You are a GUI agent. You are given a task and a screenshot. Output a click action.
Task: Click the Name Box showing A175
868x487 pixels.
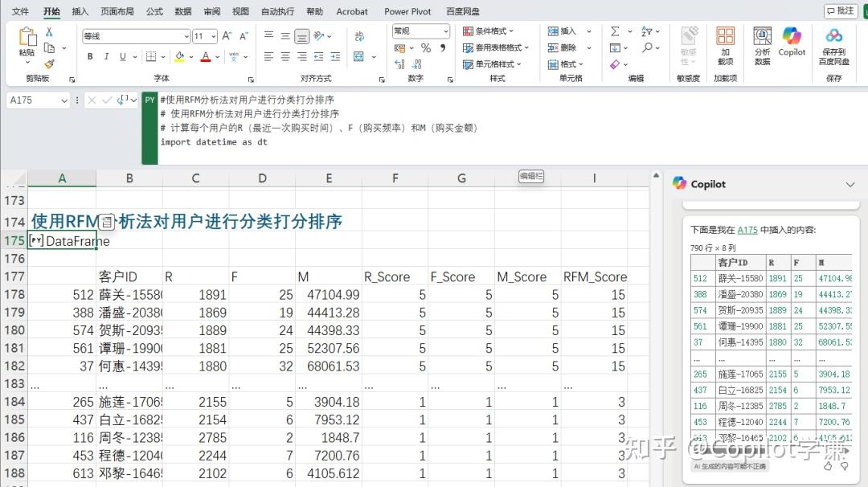coord(32,100)
